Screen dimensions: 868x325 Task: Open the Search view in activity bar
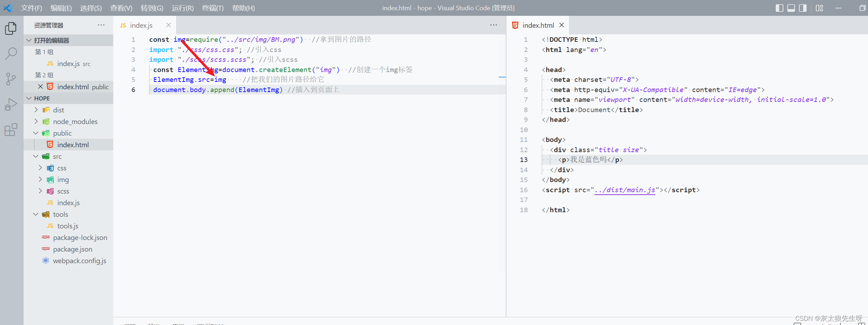coord(11,54)
